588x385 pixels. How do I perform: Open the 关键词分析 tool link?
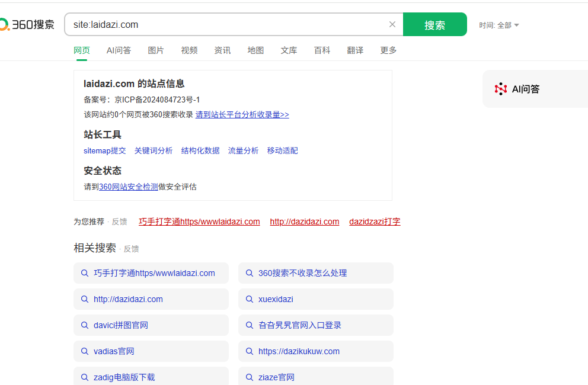154,150
